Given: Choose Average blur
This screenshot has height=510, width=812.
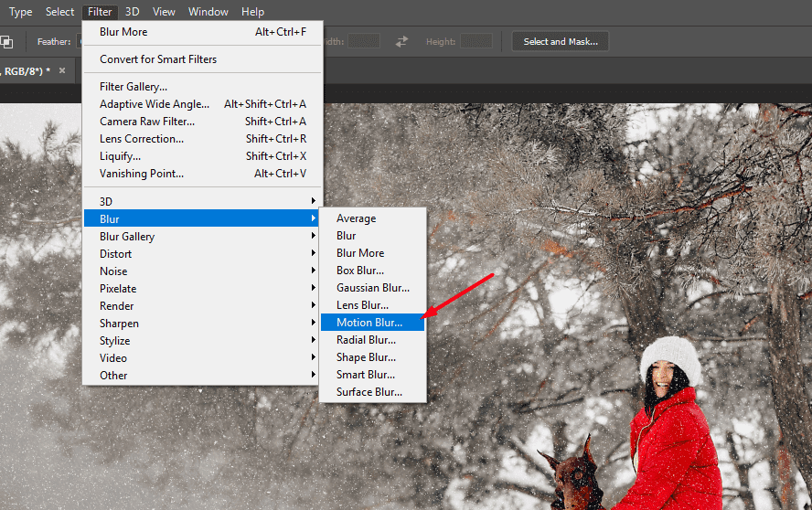Looking at the screenshot, I should [373, 218].
